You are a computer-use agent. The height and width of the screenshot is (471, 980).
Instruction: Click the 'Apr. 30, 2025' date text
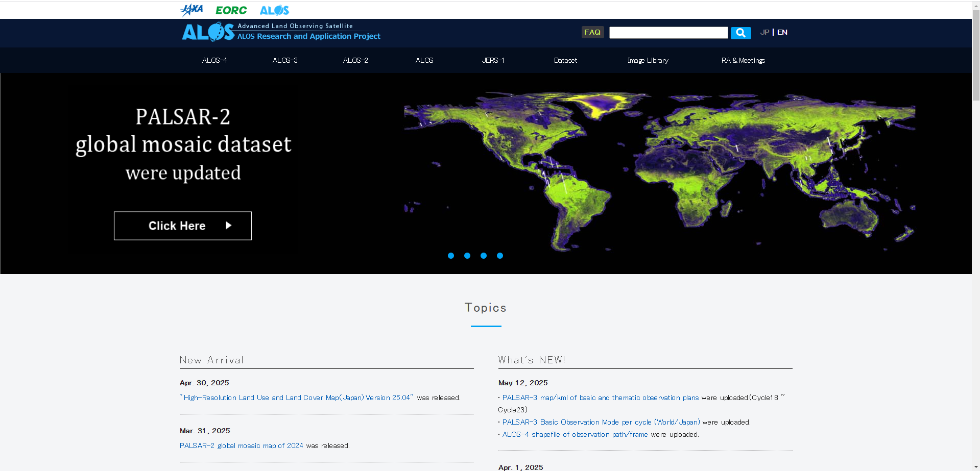[x=204, y=383]
